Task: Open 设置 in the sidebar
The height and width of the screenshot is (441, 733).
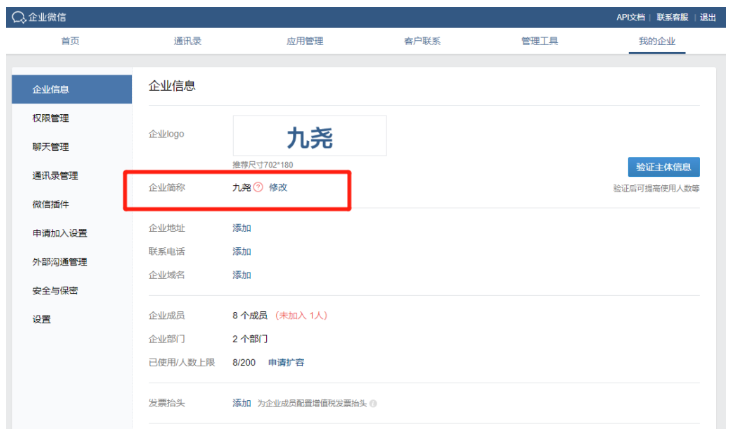Action: click(41, 319)
